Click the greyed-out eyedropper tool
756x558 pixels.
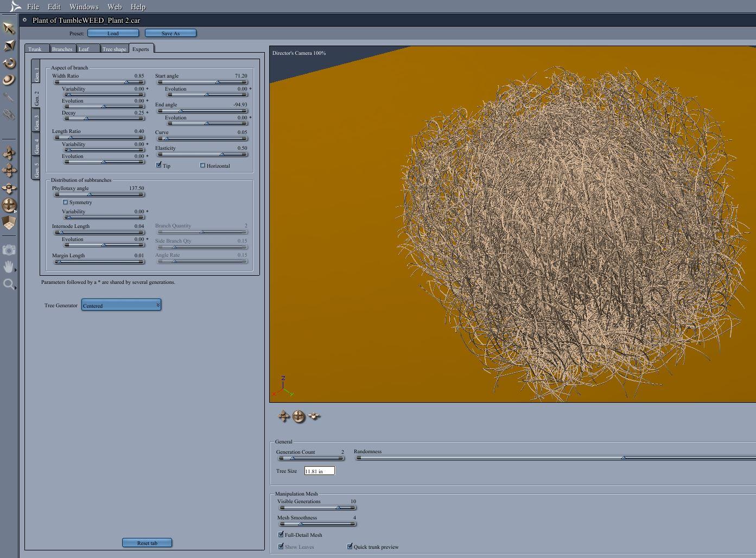point(9,98)
